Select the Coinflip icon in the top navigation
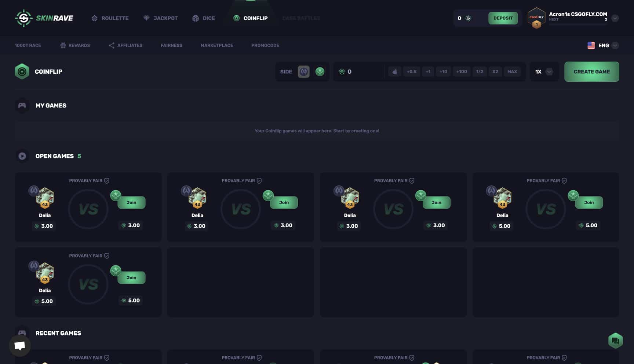The image size is (634, 364). pos(236,18)
